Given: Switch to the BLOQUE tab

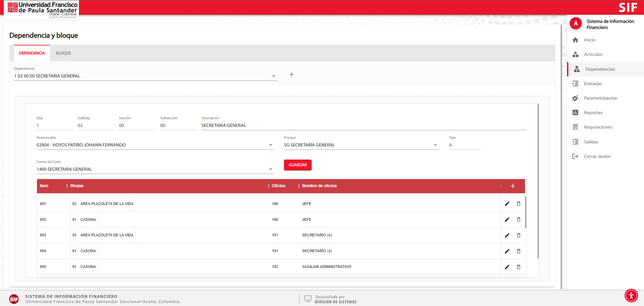Looking at the screenshot, I should (x=63, y=53).
